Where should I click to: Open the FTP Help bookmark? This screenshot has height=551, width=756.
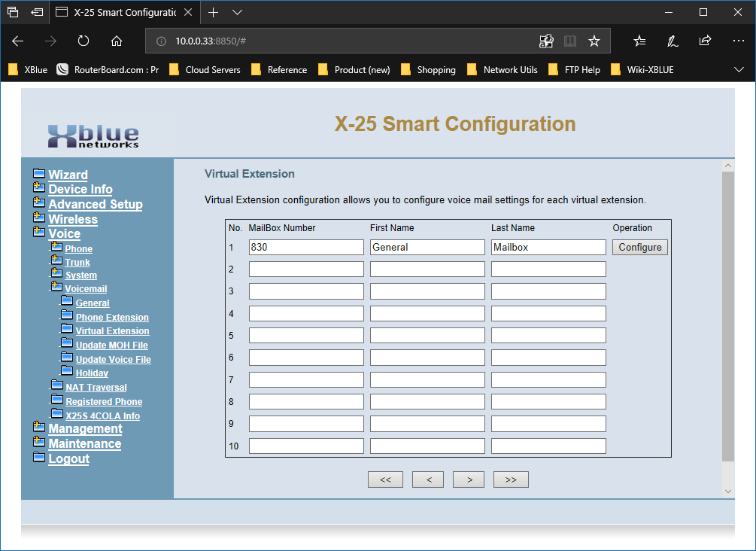581,69
